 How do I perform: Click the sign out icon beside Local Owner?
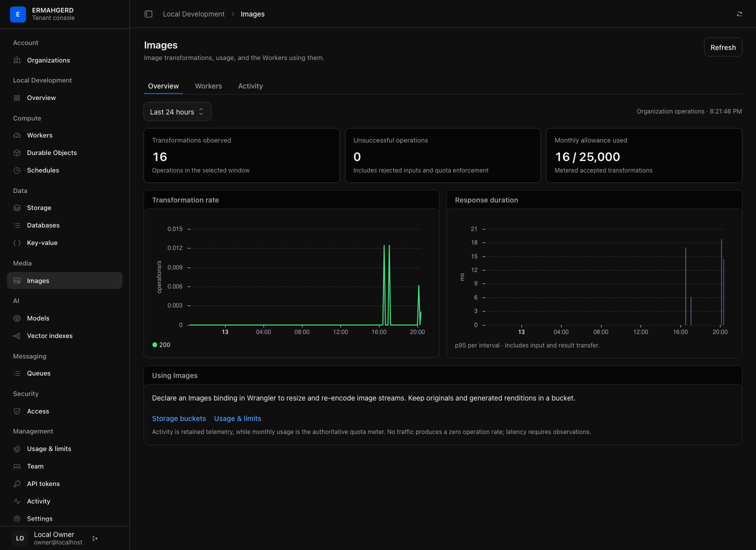[95, 538]
